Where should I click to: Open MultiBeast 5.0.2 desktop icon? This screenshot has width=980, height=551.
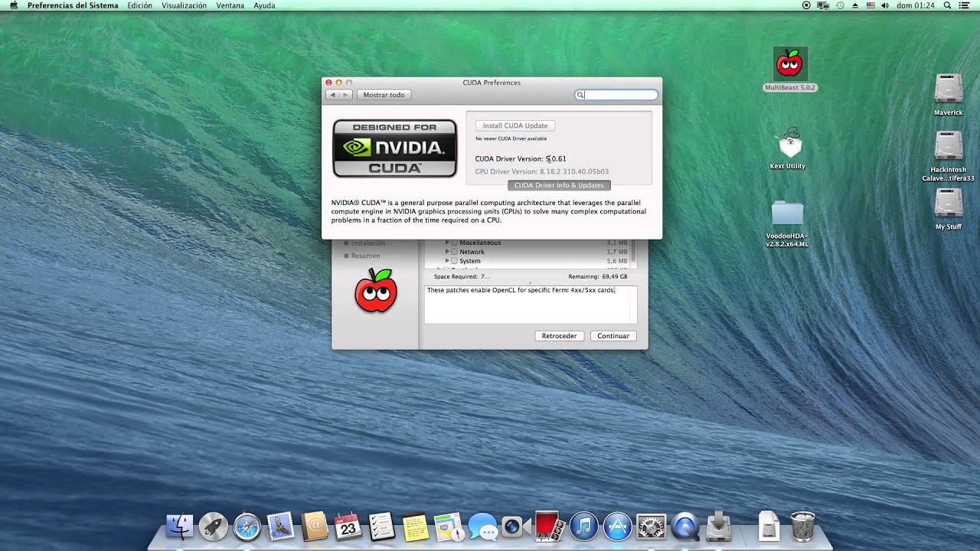coord(790,64)
